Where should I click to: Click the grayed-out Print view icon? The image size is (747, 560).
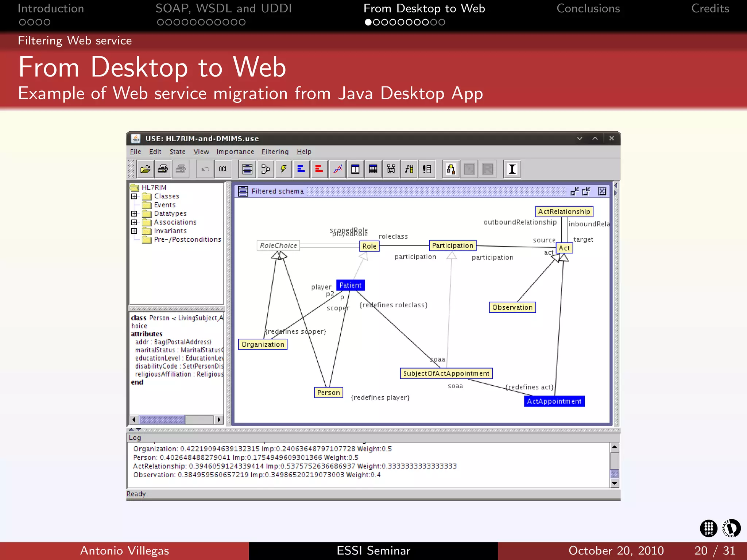click(181, 169)
